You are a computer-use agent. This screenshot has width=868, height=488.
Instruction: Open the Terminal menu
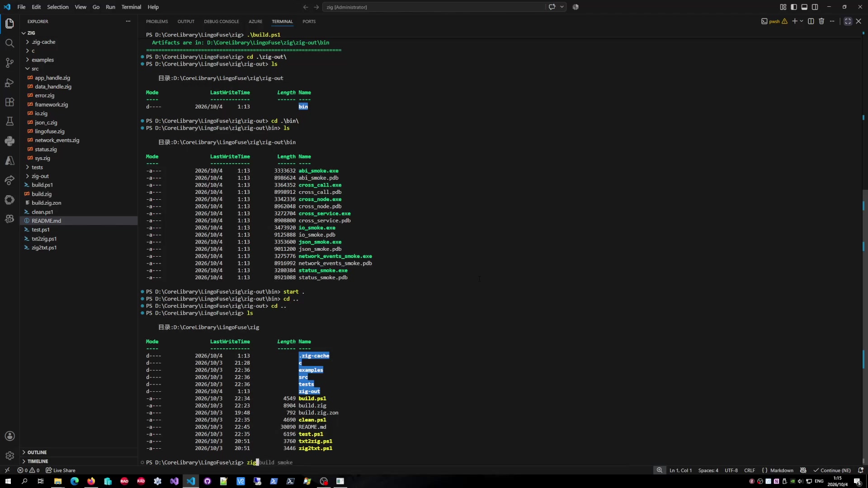click(x=131, y=7)
